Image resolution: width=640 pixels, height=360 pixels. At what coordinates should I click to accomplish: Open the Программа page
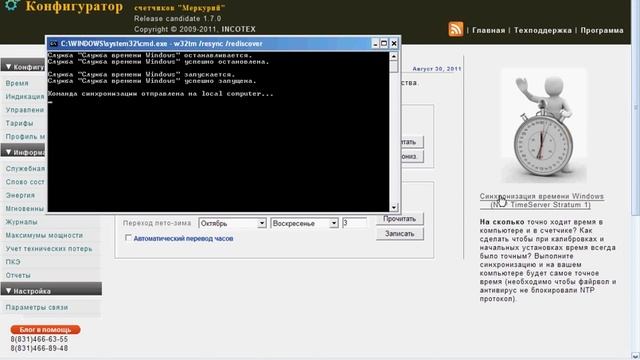pyautogui.click(x=602, y=30)
